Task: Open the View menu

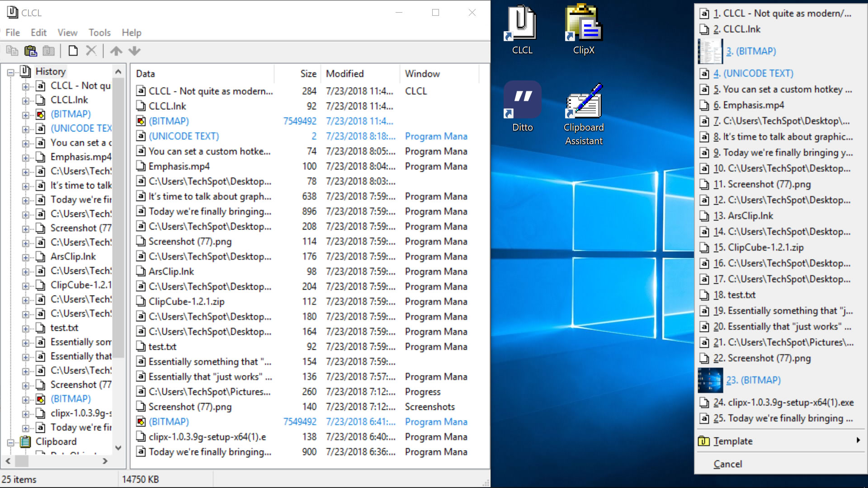Action: (x=67, y=33)
